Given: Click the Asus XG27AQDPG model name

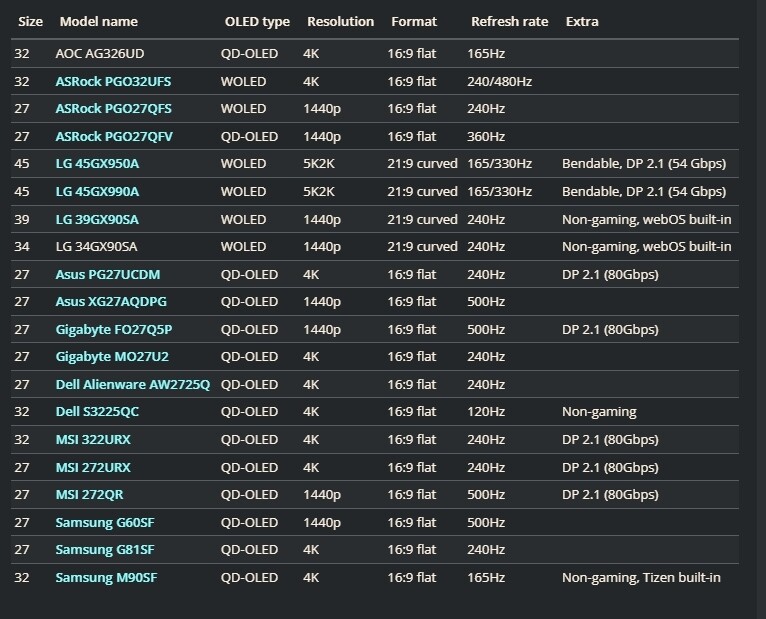Looking at the screenshot, I should click(x=111, y=301).
